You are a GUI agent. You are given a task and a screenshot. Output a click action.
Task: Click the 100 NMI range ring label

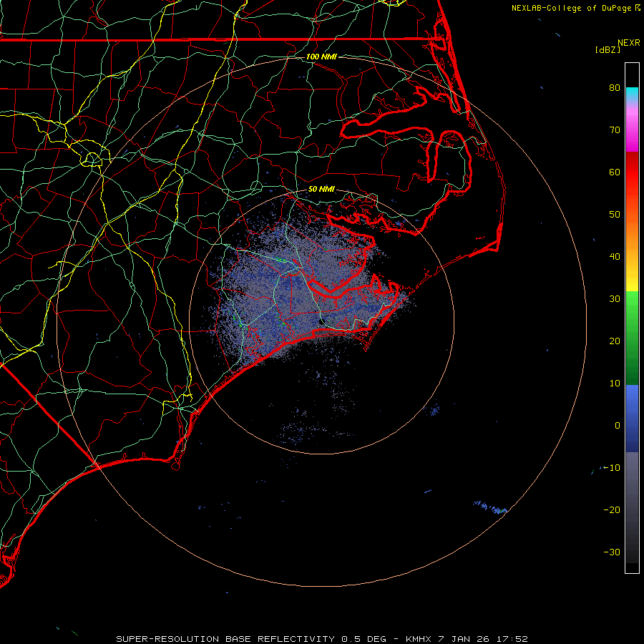click(x=321, y=57)
